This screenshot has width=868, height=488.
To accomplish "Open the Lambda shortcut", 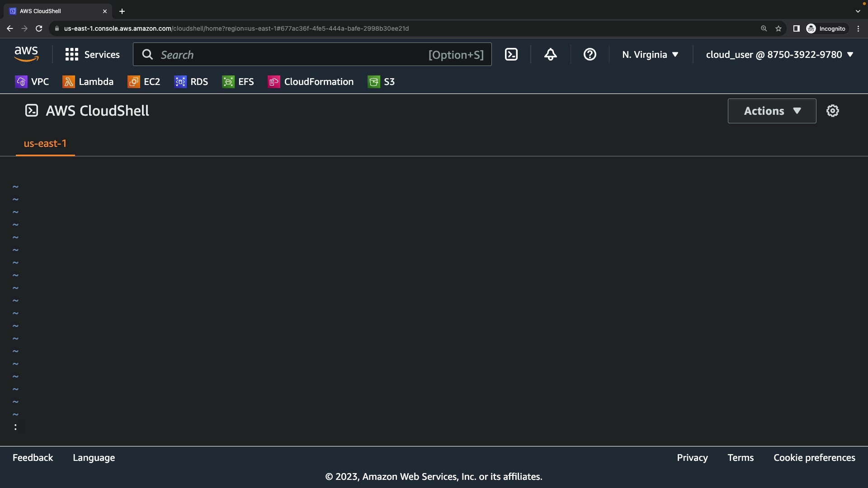I will 88,82.
